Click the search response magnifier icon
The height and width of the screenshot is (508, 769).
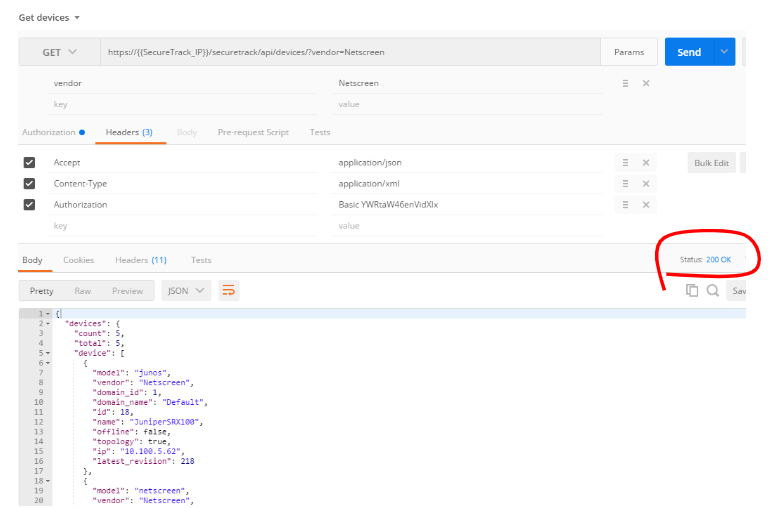pyautogui.click(x=713, y=290)
